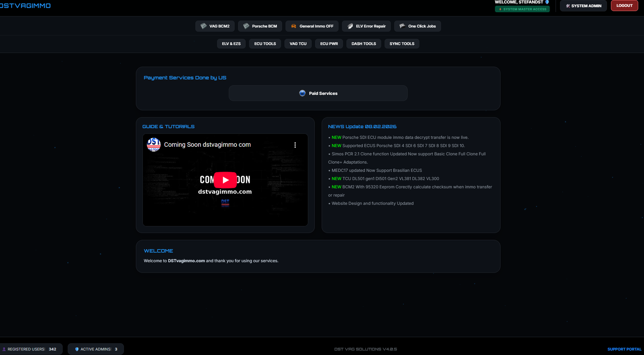Click the wrench icon in System Admin
The height and width of the screenshot is (355, 644).
tap(568, 6)
